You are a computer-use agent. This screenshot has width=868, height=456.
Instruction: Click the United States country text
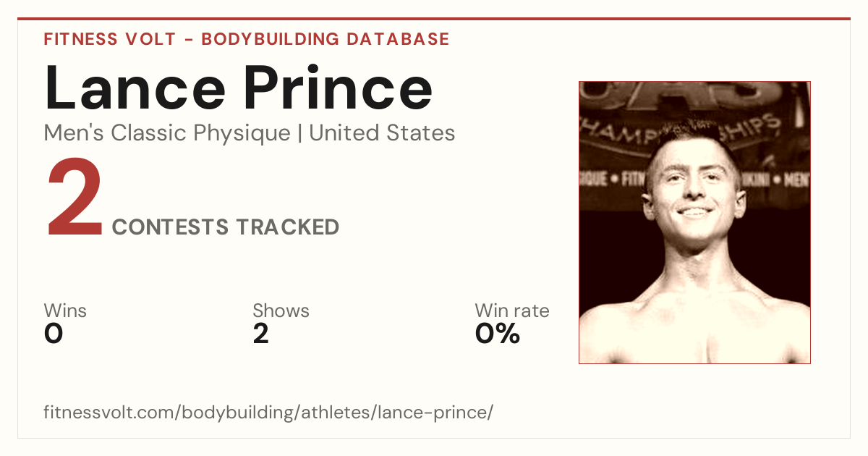click(382, 133)
